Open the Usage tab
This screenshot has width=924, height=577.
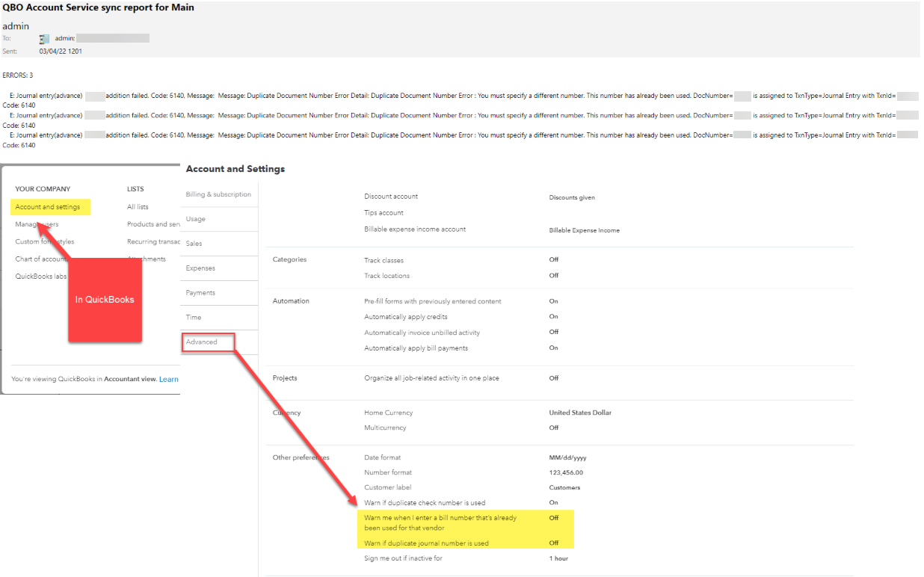[196, 219]
